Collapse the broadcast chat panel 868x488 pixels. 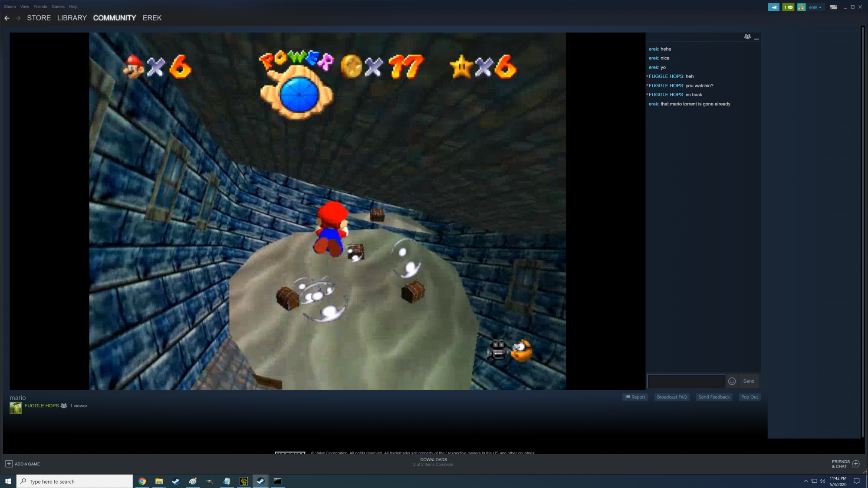point(756,38)
